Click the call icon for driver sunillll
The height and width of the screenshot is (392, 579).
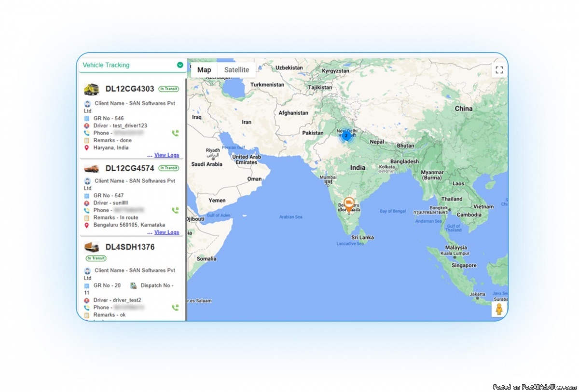[x=175, y=210]
